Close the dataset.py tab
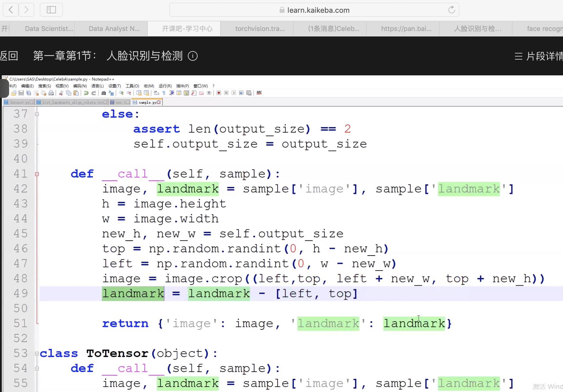Viewport: 563px width, 392px height. (x=32, y=102)
